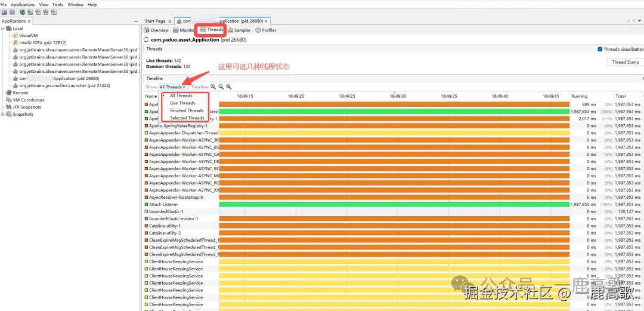The image size is (644, 311).
Task: Close the Applications panel tab
Action: pyautogui.click(x=29, y=21)
